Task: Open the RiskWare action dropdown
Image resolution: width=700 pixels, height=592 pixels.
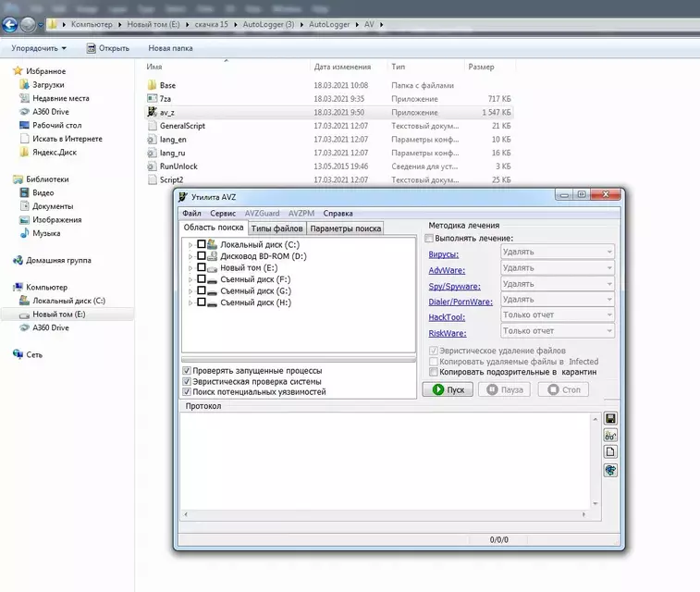Action: pos(558,331)
